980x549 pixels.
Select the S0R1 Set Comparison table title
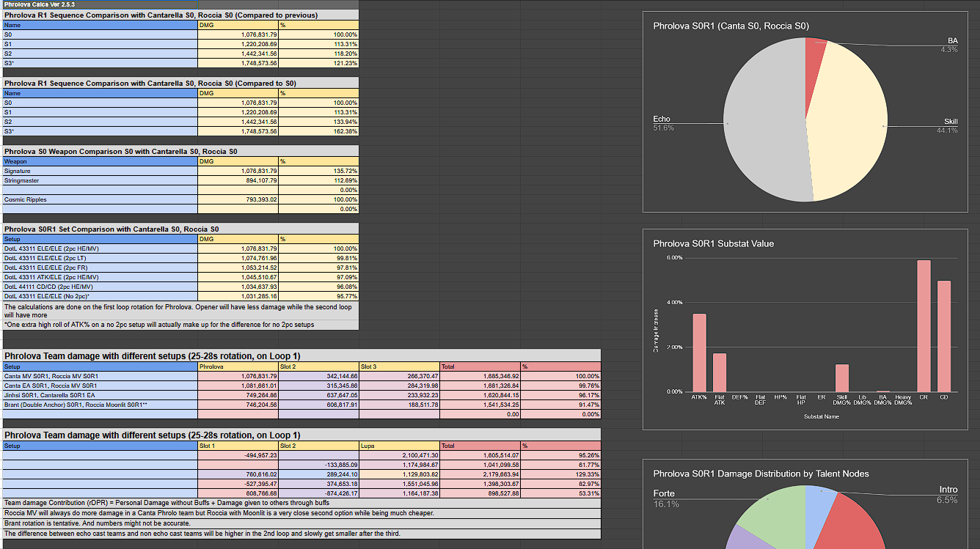(180, 229)
